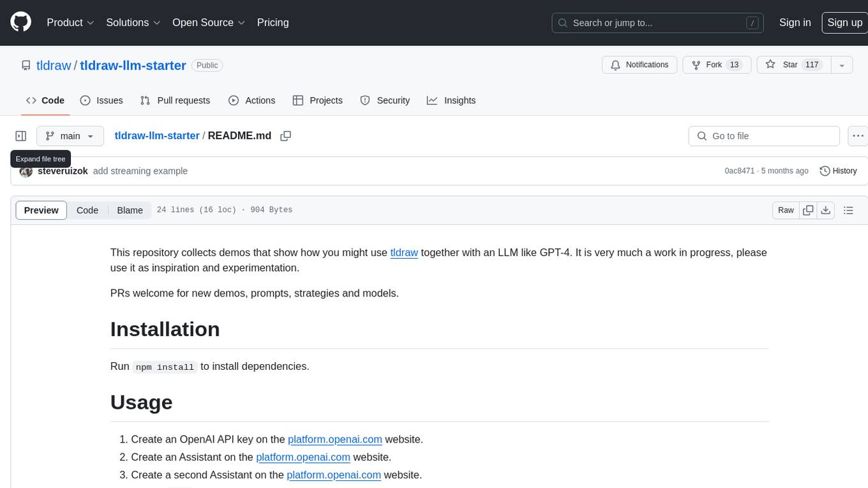
Task: Open the tldraw-llm-starter repository title link
Action: [133, 65]
